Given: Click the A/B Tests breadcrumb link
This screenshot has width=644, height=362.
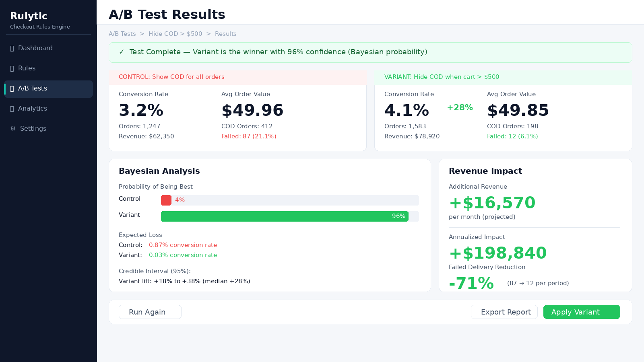Looking at the screenshot, I should click(x=122, y=34).
